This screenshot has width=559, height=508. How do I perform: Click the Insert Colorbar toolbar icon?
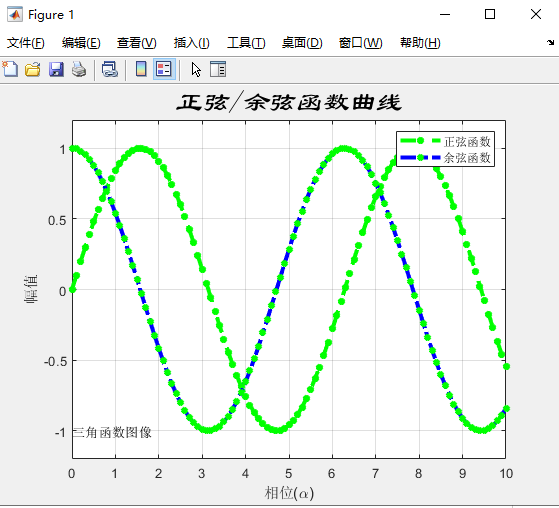point(141,69)
